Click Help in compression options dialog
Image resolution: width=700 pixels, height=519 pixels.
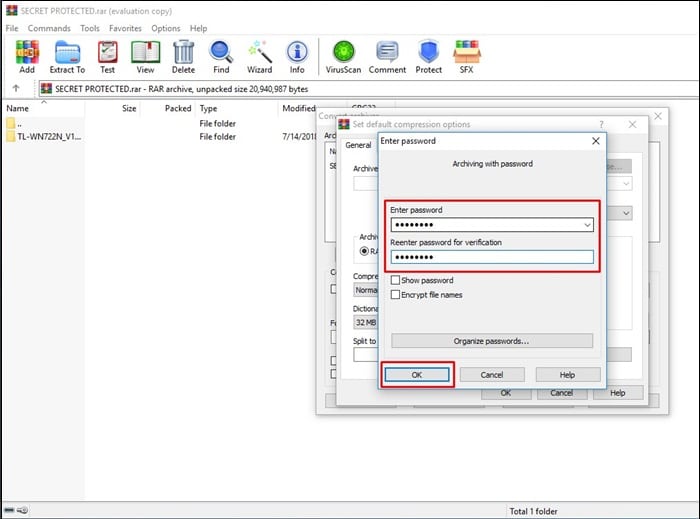pos(618,393)
